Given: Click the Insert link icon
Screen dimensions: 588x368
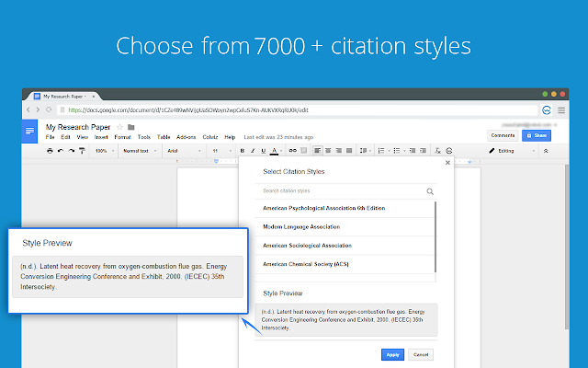Looking at the screenshot, I should pos(292,151).
